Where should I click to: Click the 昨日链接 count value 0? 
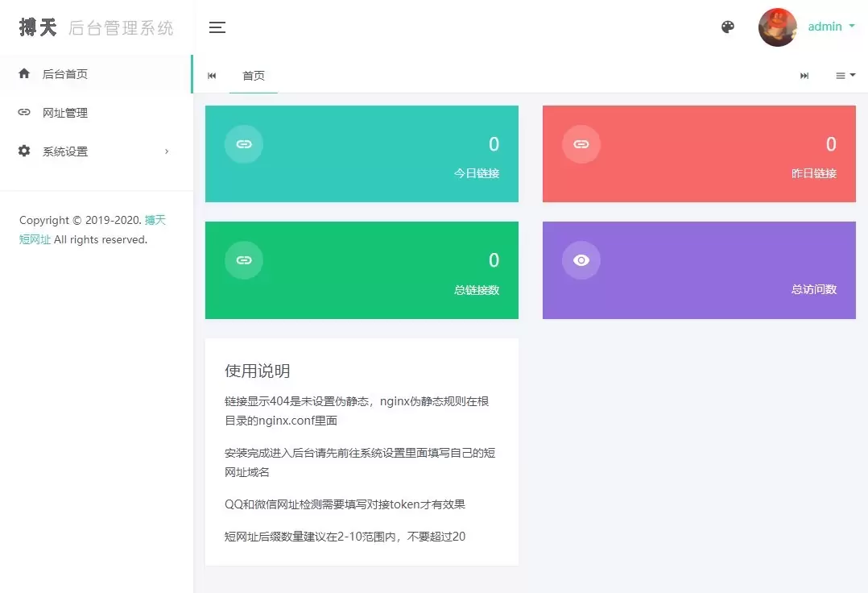click(831, 144)
